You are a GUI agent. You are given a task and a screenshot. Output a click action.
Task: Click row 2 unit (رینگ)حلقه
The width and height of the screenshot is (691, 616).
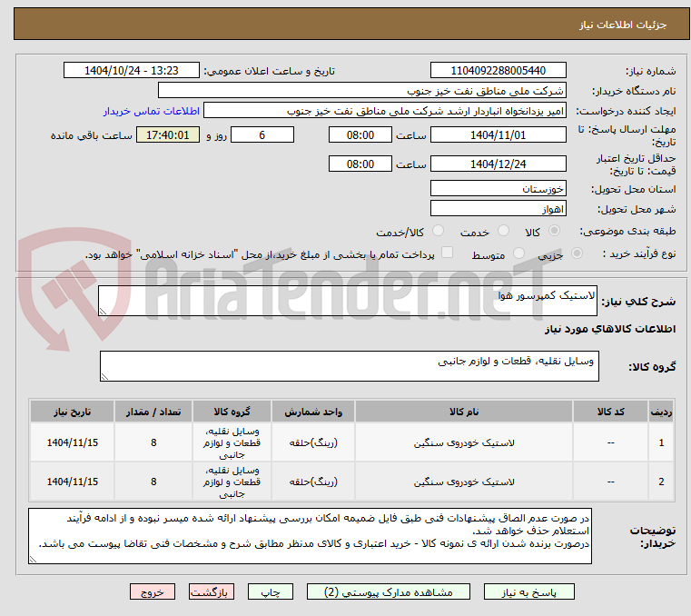point(313,482)
